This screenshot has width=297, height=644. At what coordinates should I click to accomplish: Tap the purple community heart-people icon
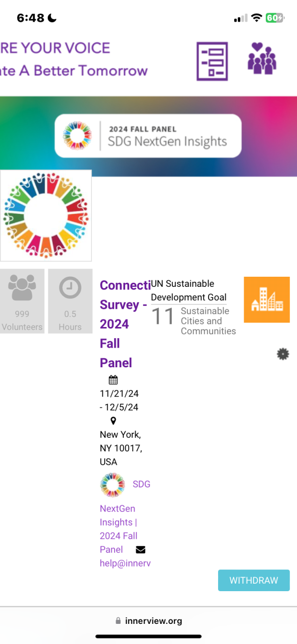click(x=262, y=58)
